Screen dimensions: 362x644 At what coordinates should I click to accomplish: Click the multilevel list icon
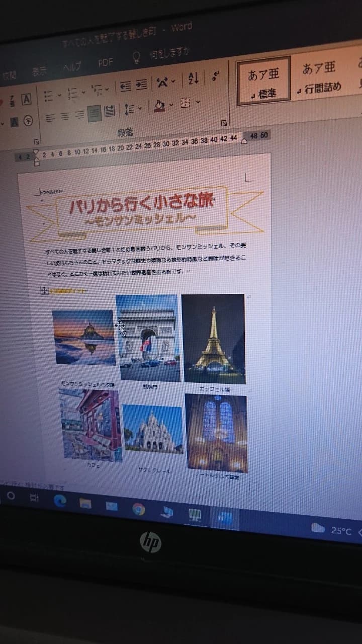pos(97,91)
